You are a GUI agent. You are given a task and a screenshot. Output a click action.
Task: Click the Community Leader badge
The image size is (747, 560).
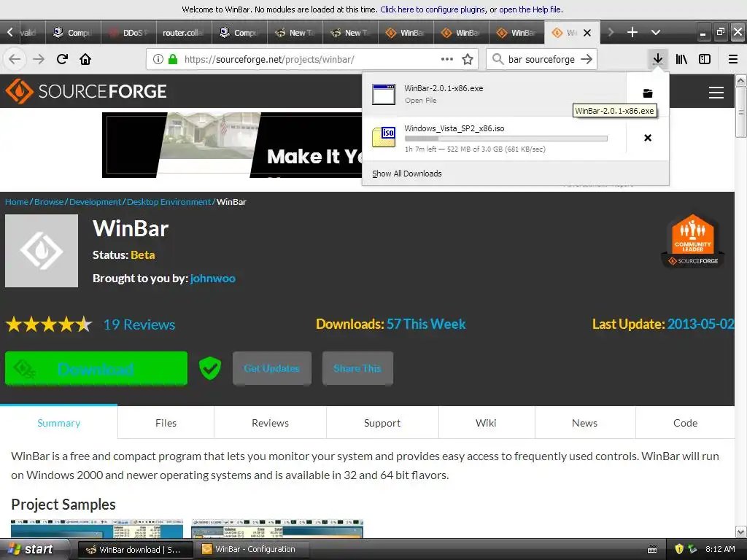coord(693,241)
